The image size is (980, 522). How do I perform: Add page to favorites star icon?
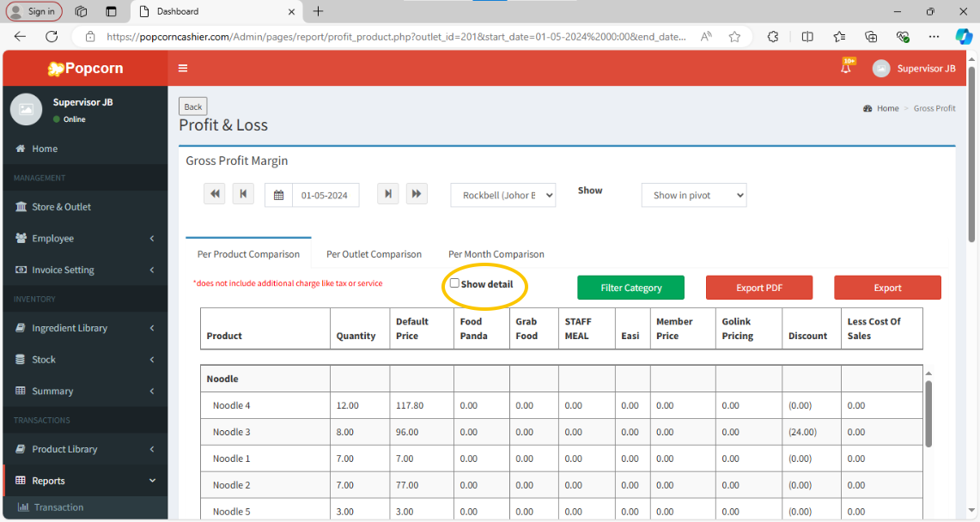(x=734, y=37)
